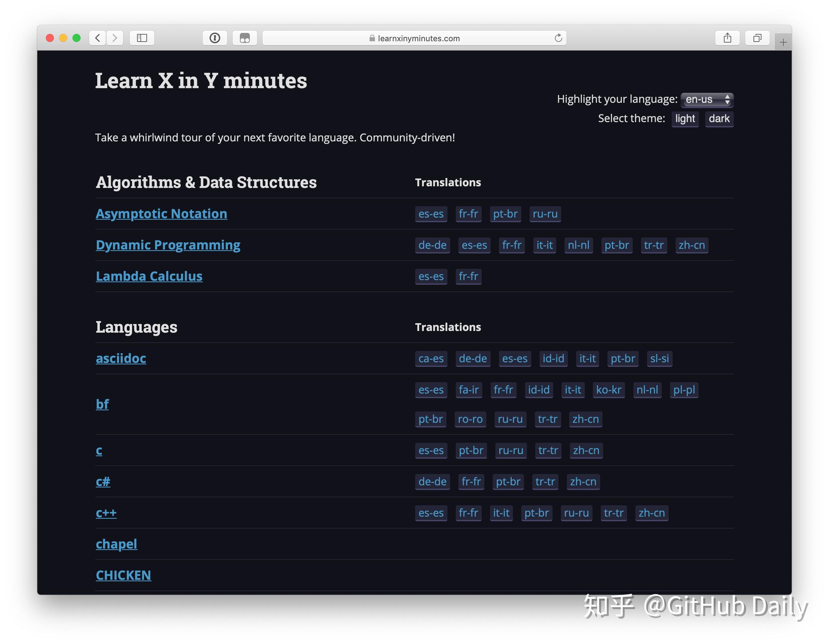Click the ghost-shaped extension icon in toolbar
The image size is (829, 644).
pos(245,38)
